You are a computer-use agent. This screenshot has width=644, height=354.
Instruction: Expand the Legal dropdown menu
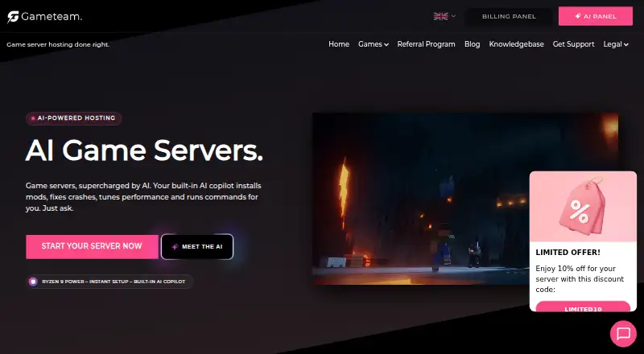[x=616, y=44]
